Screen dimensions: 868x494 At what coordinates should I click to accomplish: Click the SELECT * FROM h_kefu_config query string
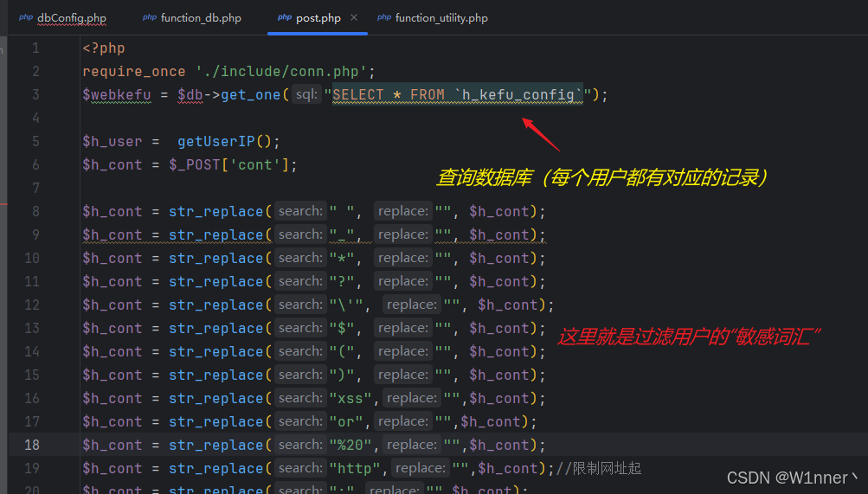tap(458, 94)
